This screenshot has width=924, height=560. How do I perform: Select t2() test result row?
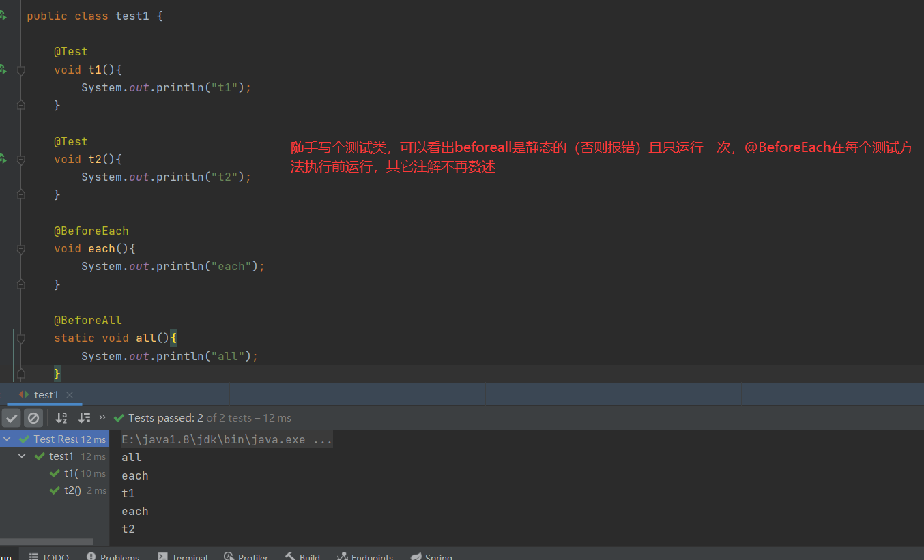click(55, 490)
